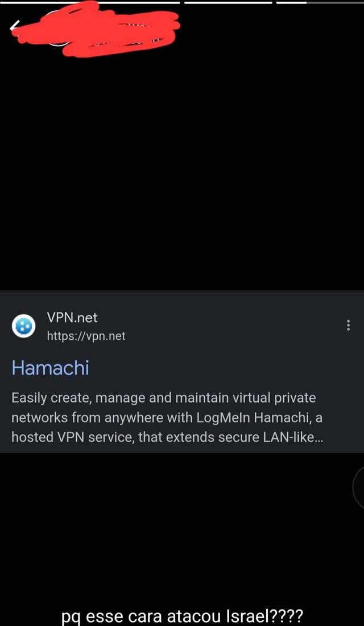Tap the second story progress segment
The height and width of the screenshot is (626, 364).
click(x=227, y=3)
